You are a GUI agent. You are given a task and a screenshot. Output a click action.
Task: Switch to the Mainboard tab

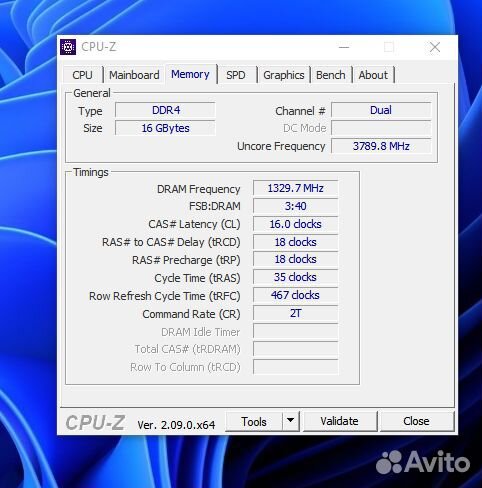pos(134,75)
